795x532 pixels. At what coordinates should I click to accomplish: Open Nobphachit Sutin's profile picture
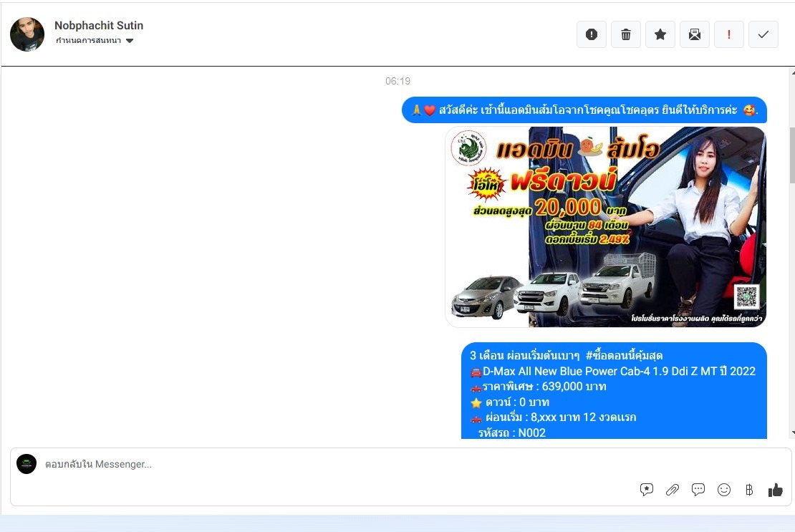[27, 34]
